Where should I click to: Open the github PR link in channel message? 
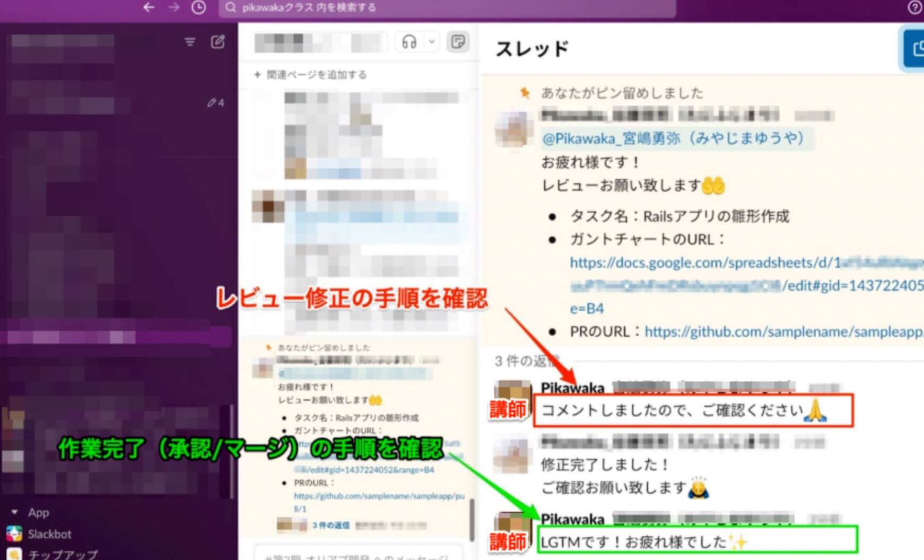(379, 502)
